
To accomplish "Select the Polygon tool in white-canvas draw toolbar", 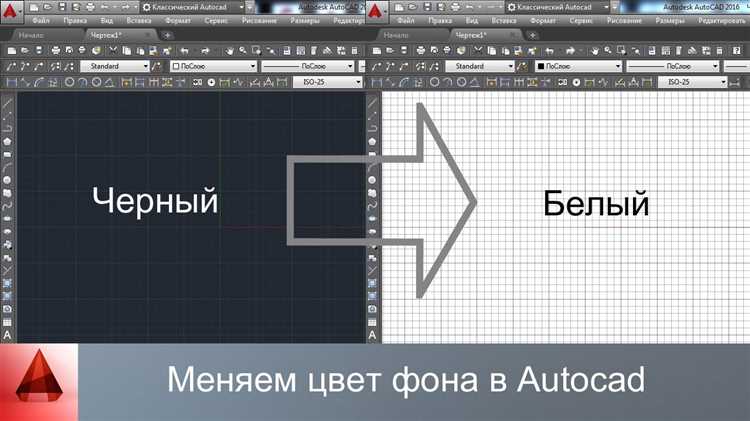I will 372,142.
